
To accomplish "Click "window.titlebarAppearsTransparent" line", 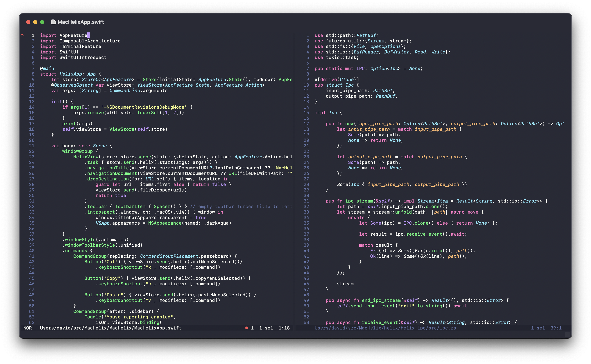I will click(151, 218).
